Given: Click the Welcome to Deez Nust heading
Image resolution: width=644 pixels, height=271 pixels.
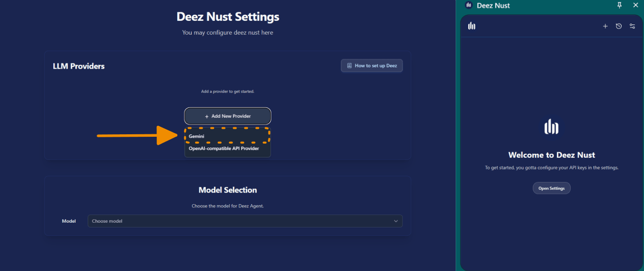Looking at the screenshot, I should click(x=551, y=155).
